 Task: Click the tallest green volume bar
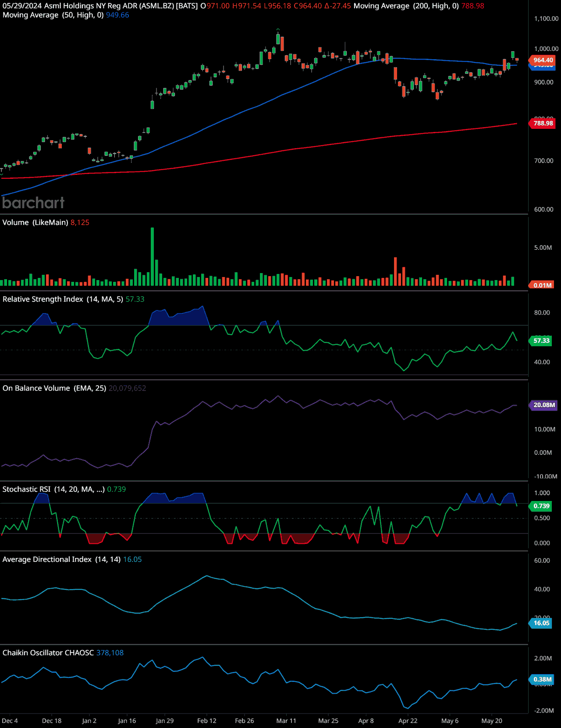point(153,256)
